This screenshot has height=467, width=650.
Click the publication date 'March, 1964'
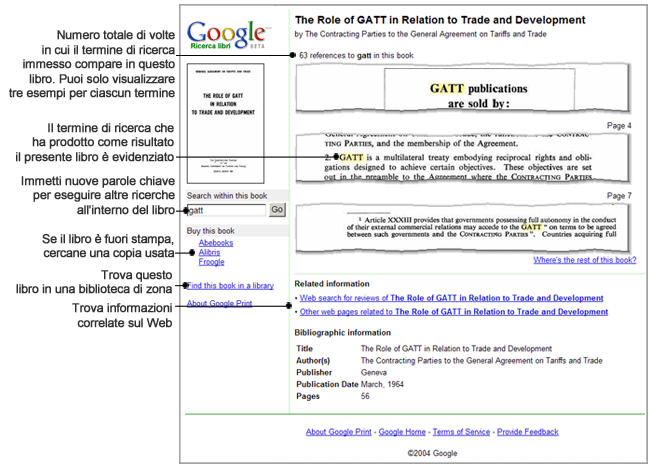[x=382, y=384]
